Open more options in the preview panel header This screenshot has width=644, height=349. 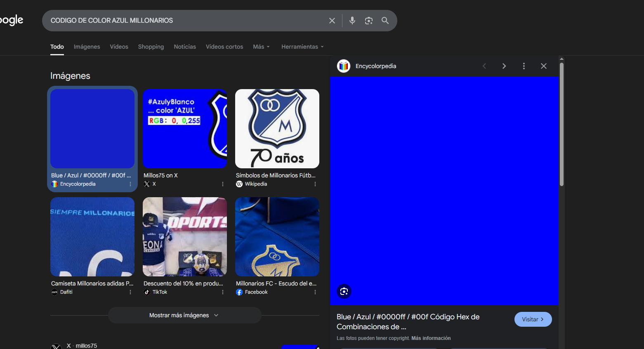pos(524,66)
